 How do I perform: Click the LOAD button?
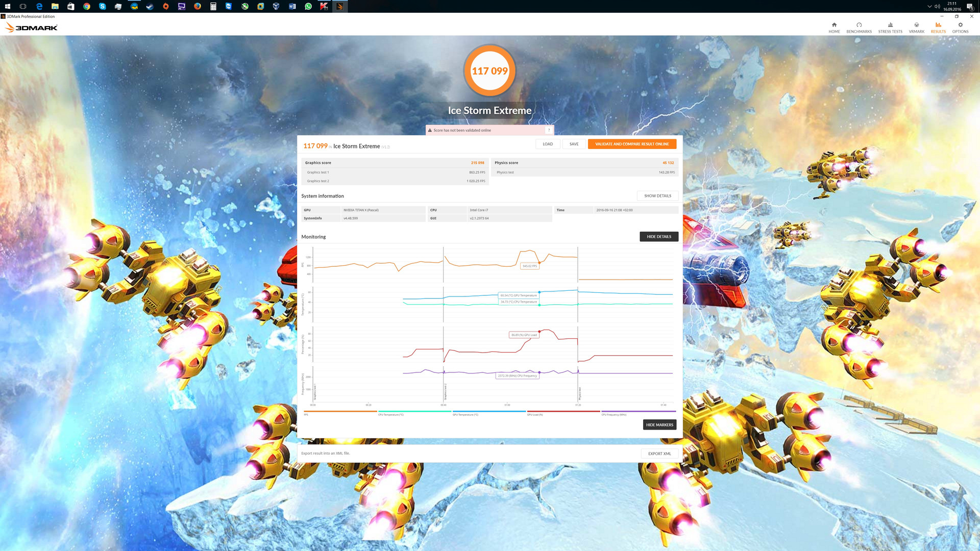tap(548, 144)
